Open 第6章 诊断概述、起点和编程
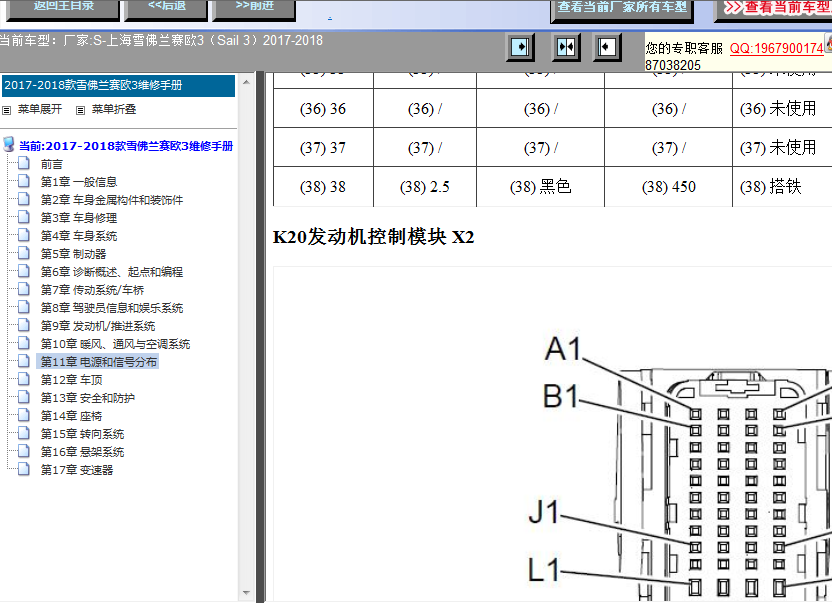The image size is (832, 603). (111, 272)
